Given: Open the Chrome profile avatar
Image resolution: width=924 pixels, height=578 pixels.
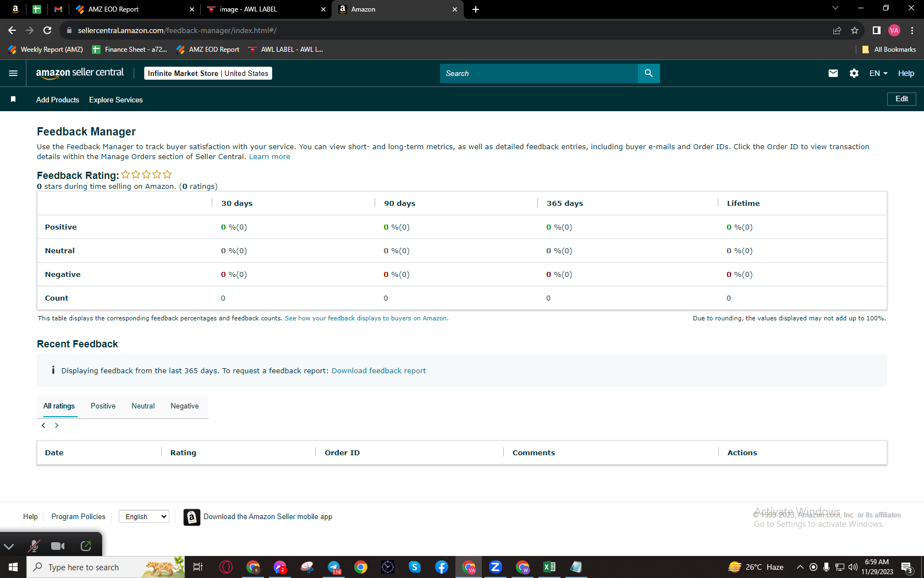Looking at the screenshot, I should 894,30.
